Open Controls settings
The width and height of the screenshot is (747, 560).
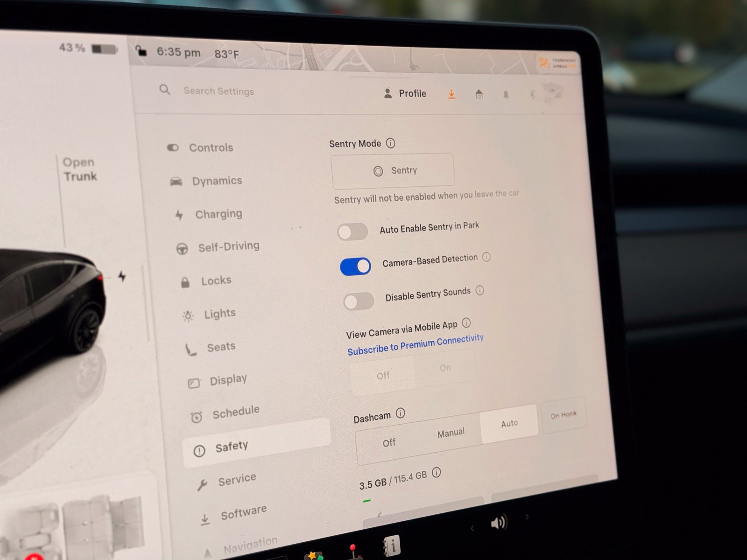(x=201, y=147)
